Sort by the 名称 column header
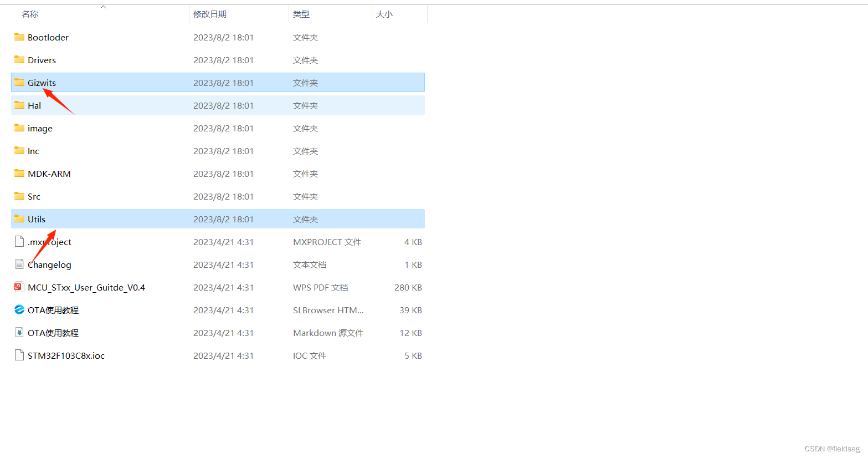The image size is (868, 458). tap(30, 14)
